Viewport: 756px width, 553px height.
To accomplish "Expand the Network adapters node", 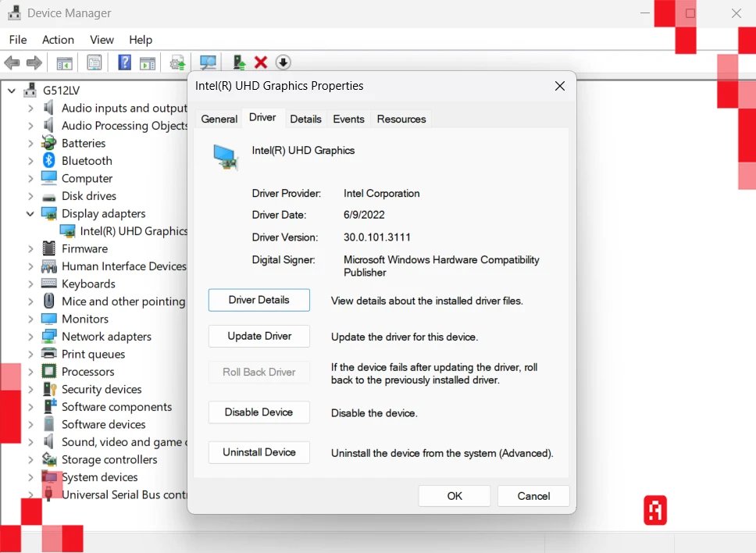I will pos(30,337).
